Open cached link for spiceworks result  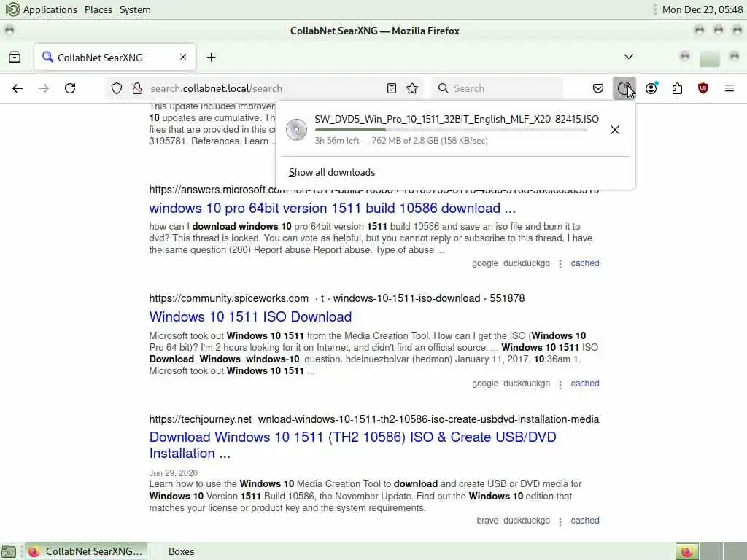coord(585,384)
